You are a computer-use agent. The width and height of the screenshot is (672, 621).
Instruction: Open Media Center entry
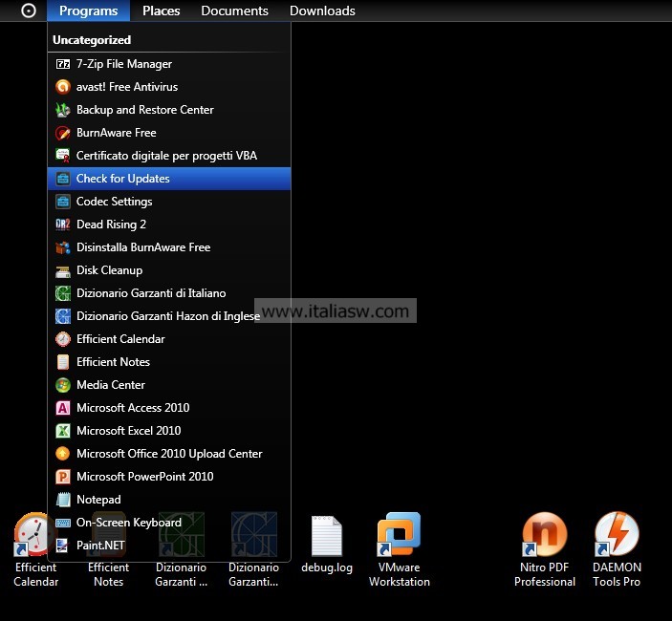point(169,385)
